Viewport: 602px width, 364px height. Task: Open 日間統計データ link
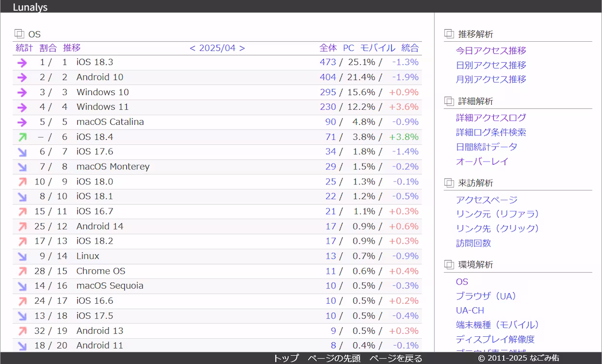(486, 147)
